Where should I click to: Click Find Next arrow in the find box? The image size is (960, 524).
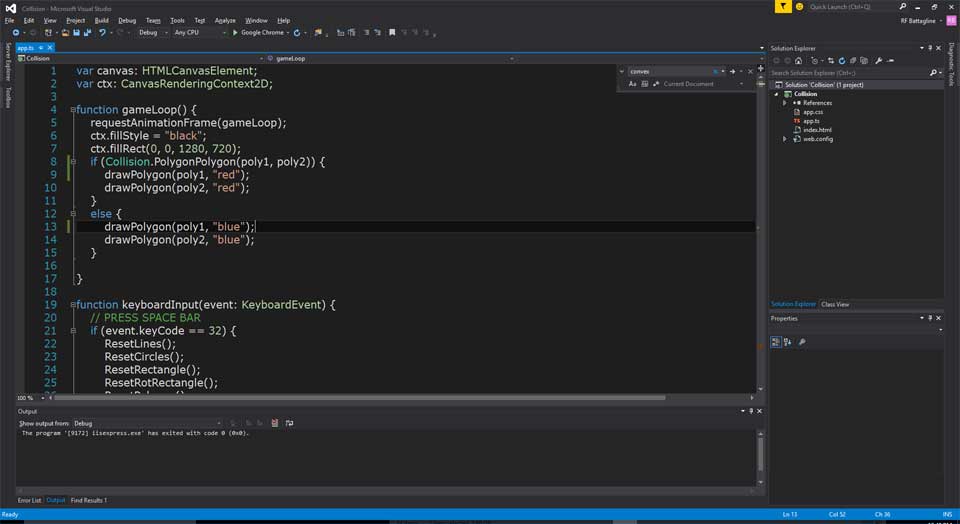click(732, 72)
